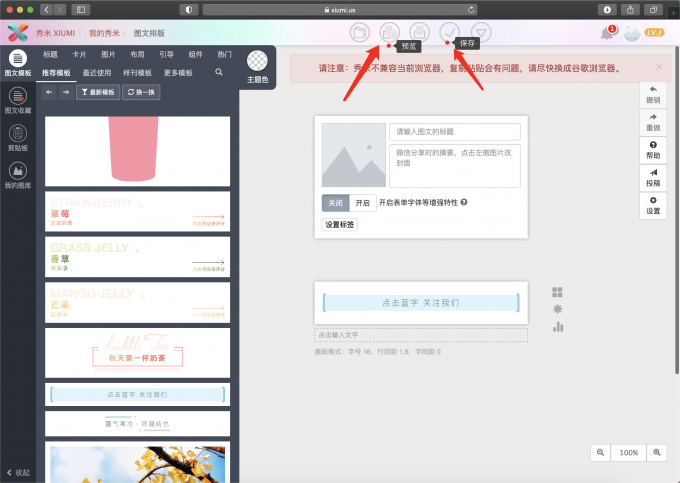Click the print/copy icon in top toolbar
The width and height of the screenshot is (680, 483).
(419, 33)
